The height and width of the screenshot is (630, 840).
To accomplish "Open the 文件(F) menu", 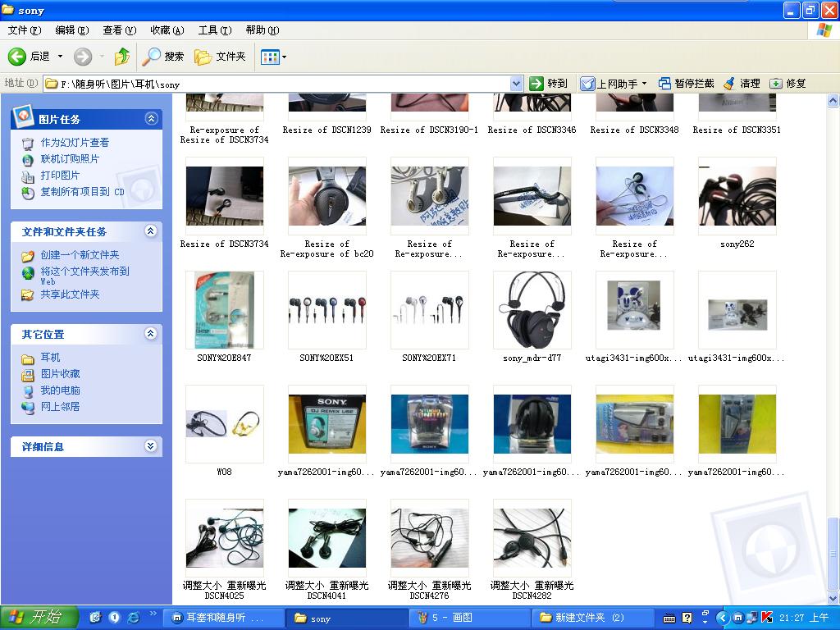I will tap(25, 30).
